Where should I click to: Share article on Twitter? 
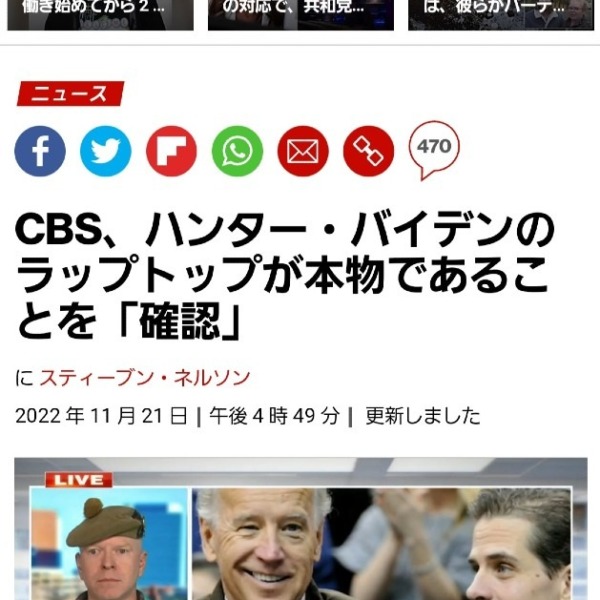[106, 151]
